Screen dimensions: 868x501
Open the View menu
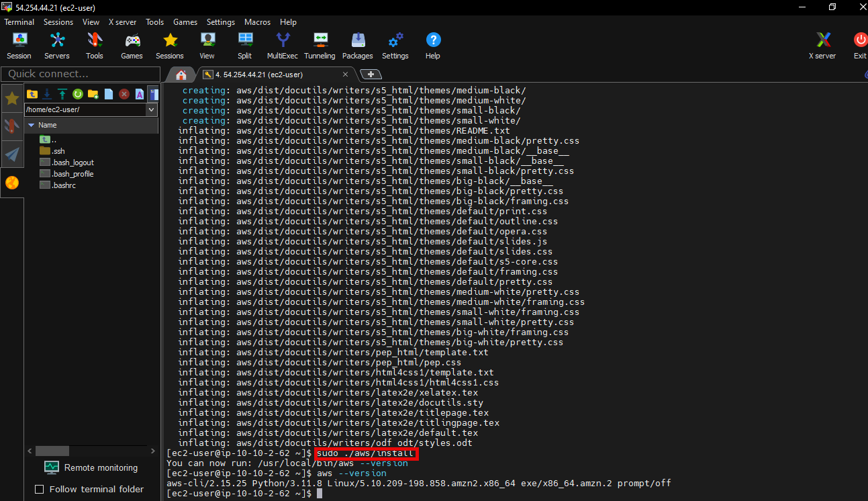pos(91,22)
